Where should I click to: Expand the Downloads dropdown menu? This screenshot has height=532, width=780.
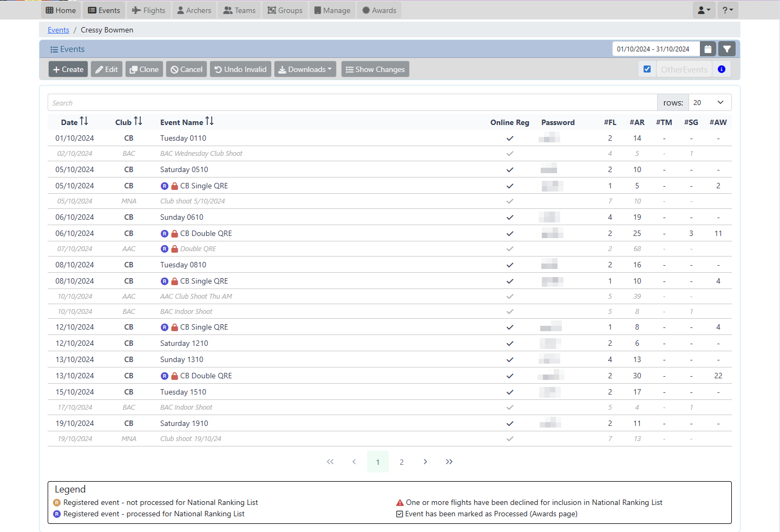(x=305, y=69)
